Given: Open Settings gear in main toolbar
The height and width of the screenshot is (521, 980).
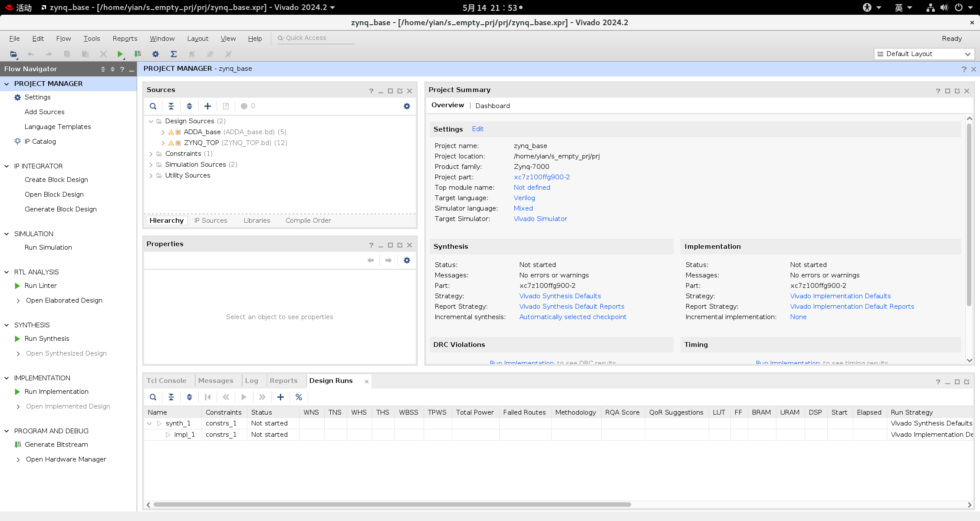Looking at the screenshot, I should pos(155,54).
